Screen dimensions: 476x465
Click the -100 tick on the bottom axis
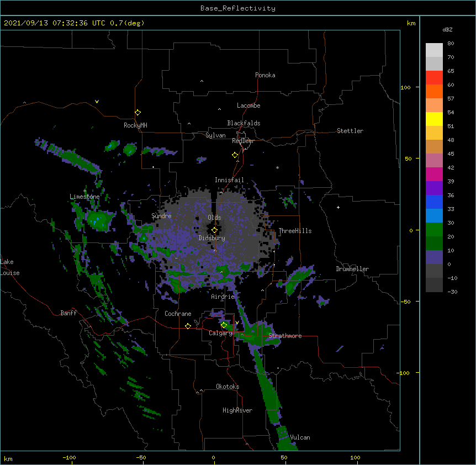69,457
